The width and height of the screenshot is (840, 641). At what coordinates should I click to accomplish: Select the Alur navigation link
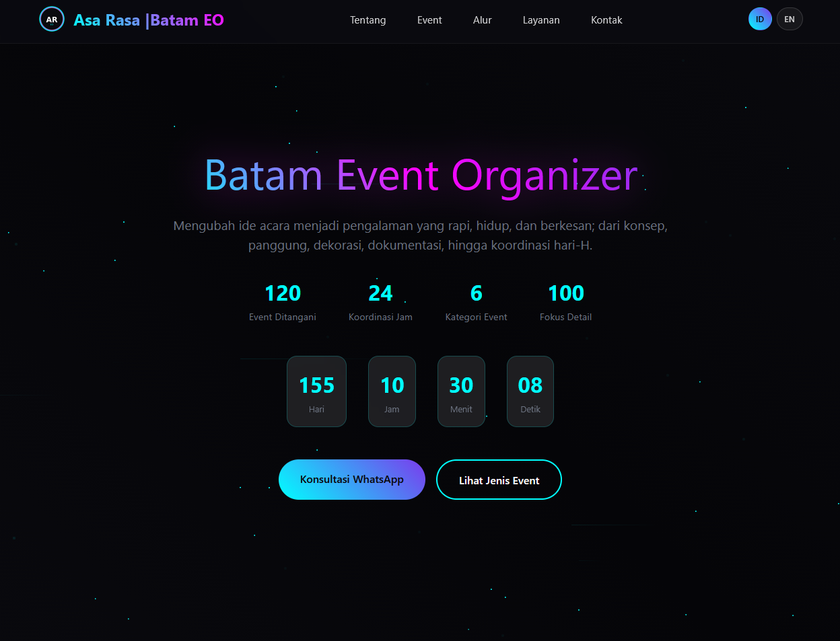tap(483, 20)
